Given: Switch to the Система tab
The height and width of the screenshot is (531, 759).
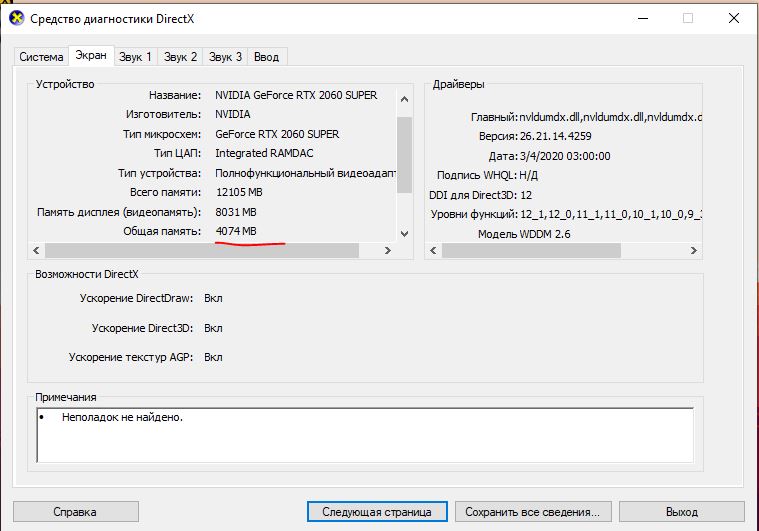Looking at the screenshot, I should [x=41, y=57].
